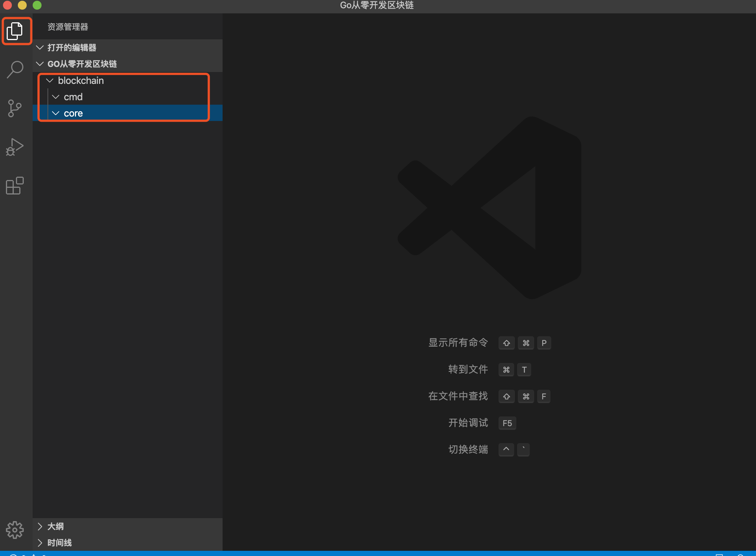Select the cmd folder name
756x556 pixels.
coord(73,97)
